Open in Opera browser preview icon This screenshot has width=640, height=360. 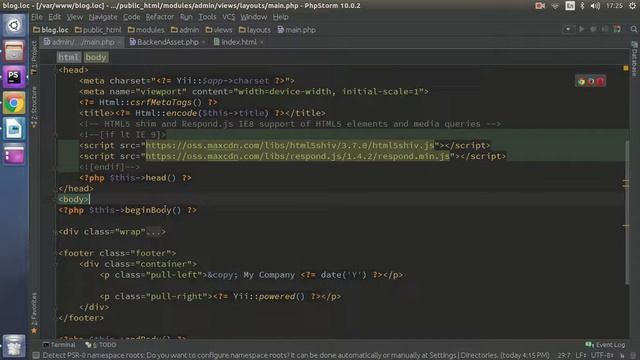[600, 81]
